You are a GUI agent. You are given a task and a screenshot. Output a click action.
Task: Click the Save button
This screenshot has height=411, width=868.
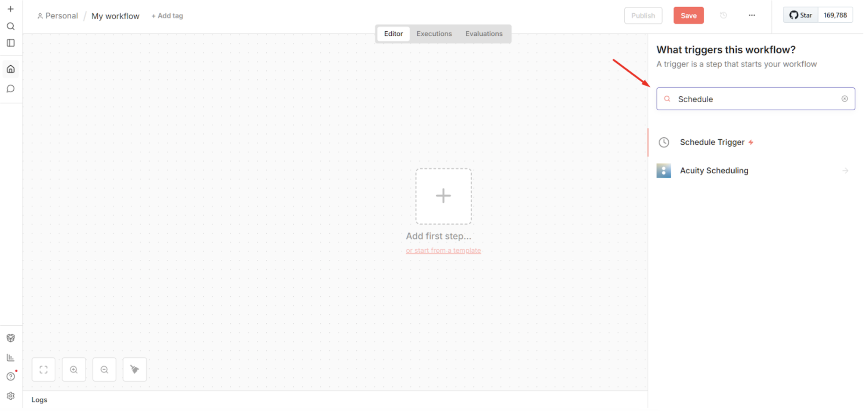(x=688, y=15)
